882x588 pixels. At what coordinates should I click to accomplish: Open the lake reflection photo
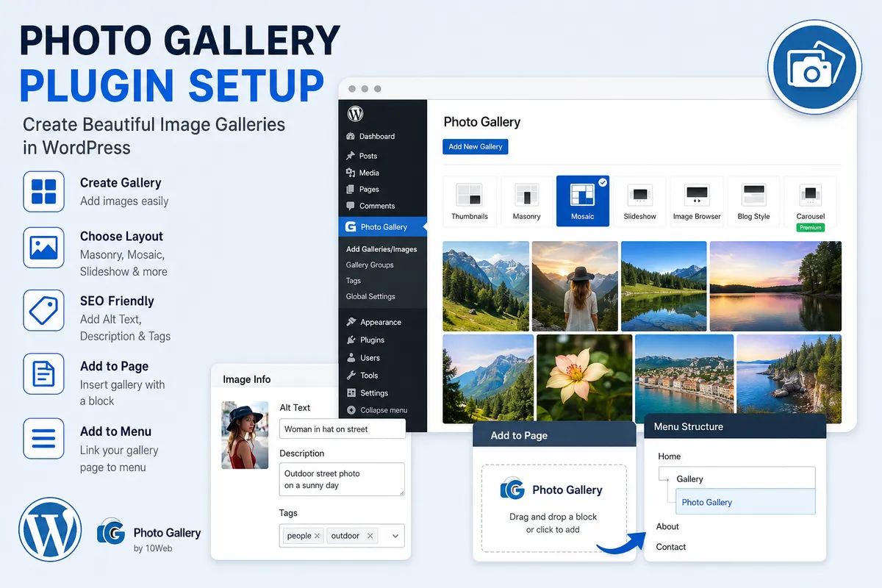664,286
